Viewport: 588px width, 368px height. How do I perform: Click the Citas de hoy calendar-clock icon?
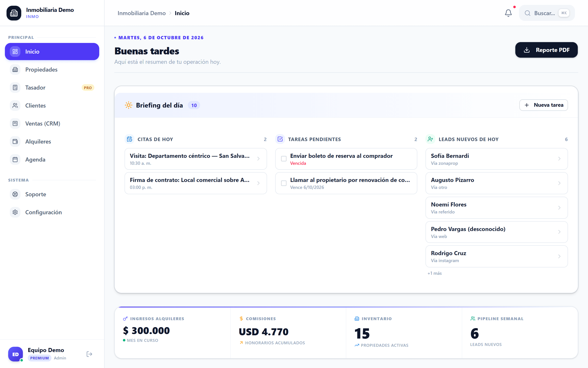pos(129,139)
